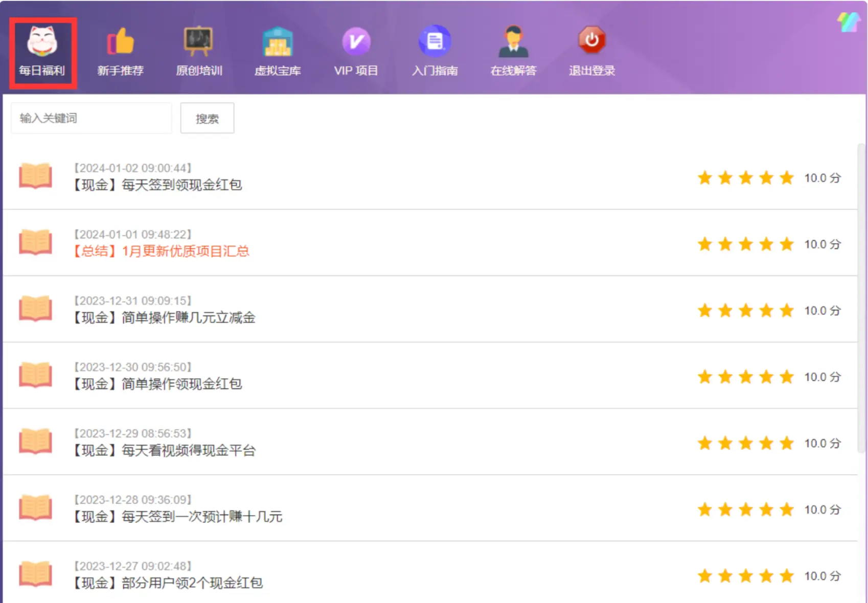Click timestamp 2023-12-27 09:02:48
Image resolution: width=868 pixels, height=603 pixels.
(133, 567)
